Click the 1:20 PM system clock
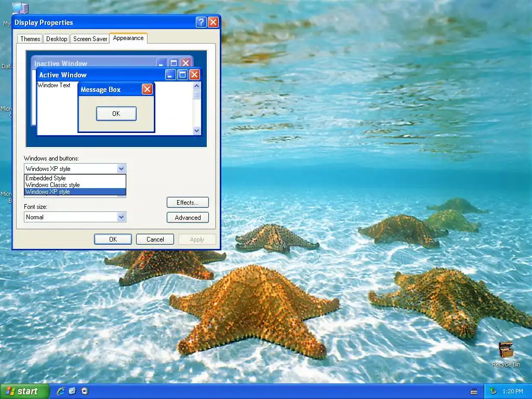The width and height of the screenshot is (532, 399). (513, 391)
